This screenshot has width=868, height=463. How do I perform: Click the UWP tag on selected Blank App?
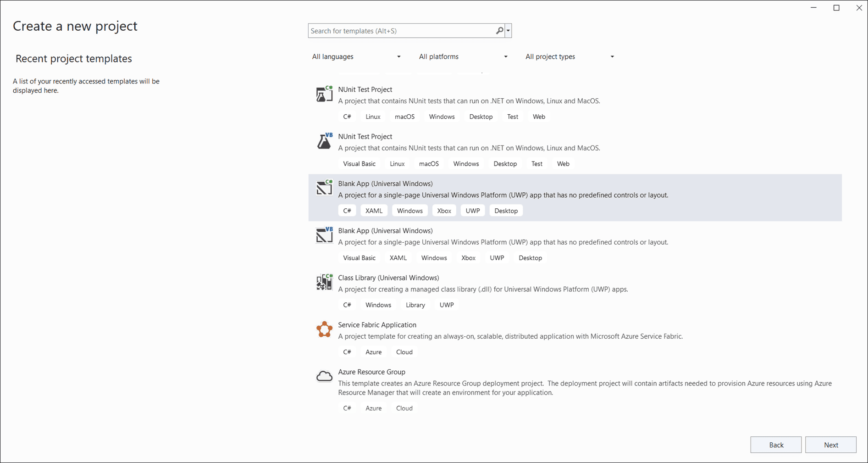(472, 211)
